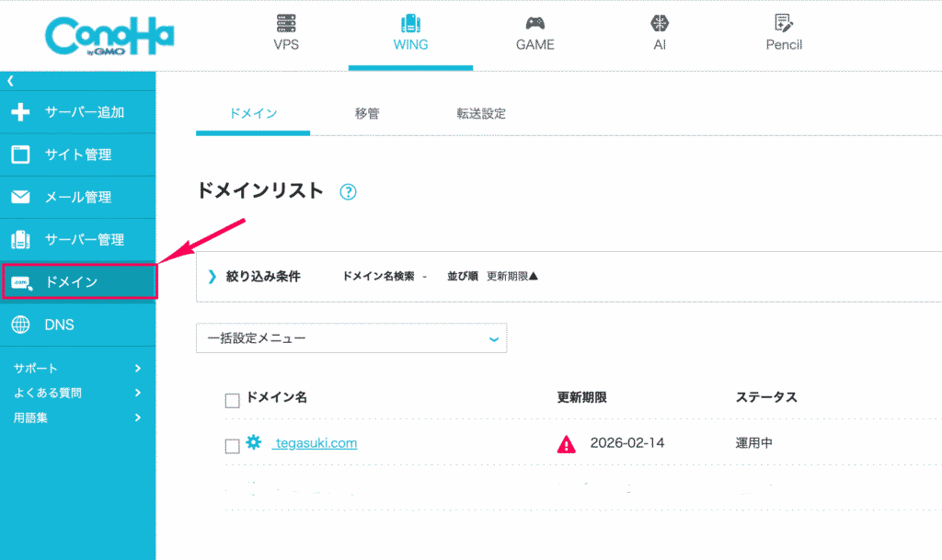Screen dimensions: 942x560
Task: Tick the select-all ドメイン名 header checkbox
Action: click(232, 399)
